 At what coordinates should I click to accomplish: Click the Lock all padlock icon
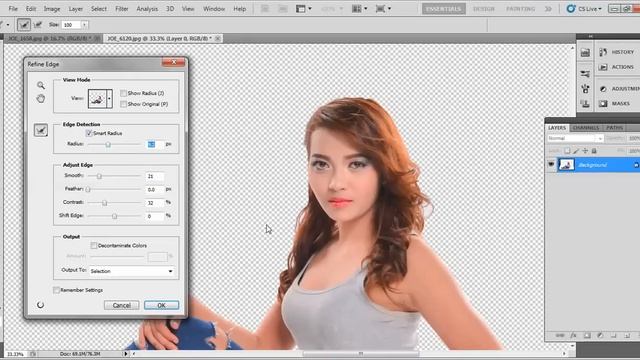pyautogui.click(x=594, y=151)
